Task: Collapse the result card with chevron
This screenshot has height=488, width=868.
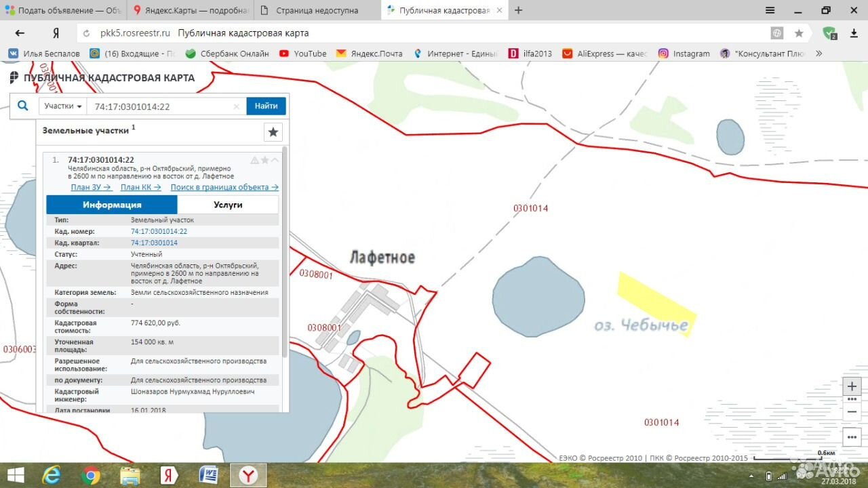Action: coord(275,161)
